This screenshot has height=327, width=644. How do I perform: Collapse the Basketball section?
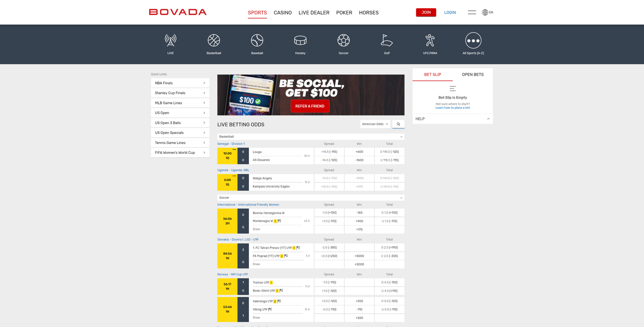click(x=401, y=137)
